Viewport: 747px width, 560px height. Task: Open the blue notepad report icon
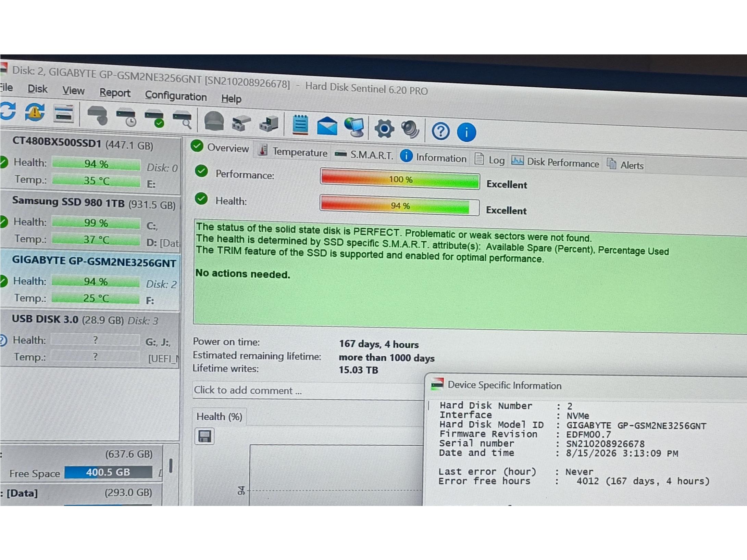300,125
